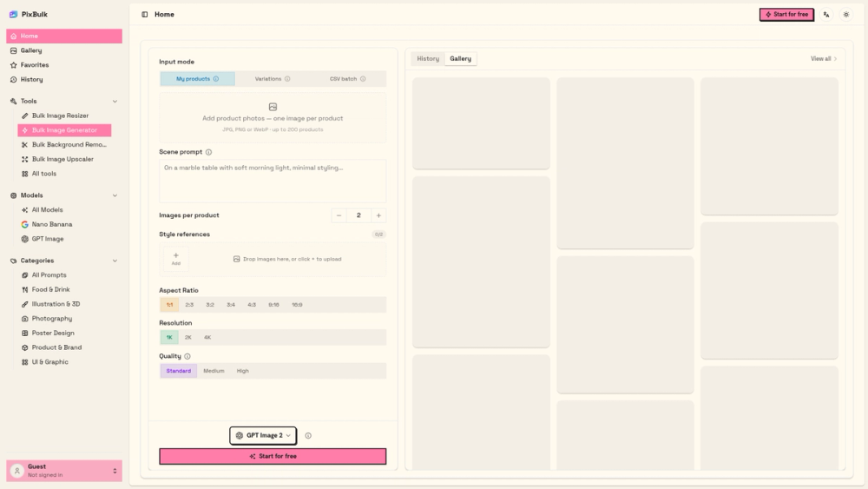The height and width of the screenshot is (489, 868).
Task: Click info icon next to CSV batch
Action: pyautogui.click(x=363, y=79)
